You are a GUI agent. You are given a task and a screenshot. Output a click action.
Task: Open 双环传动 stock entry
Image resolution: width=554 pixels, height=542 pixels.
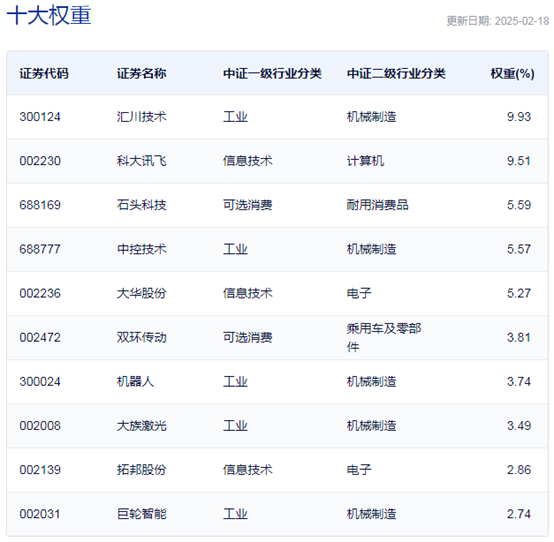[141, 337]
